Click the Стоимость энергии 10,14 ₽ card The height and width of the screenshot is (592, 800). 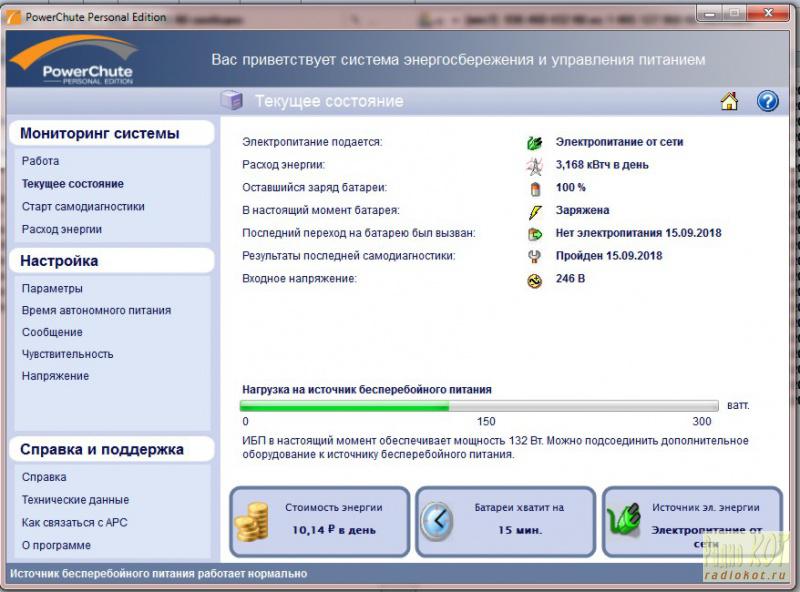[320, 522]
